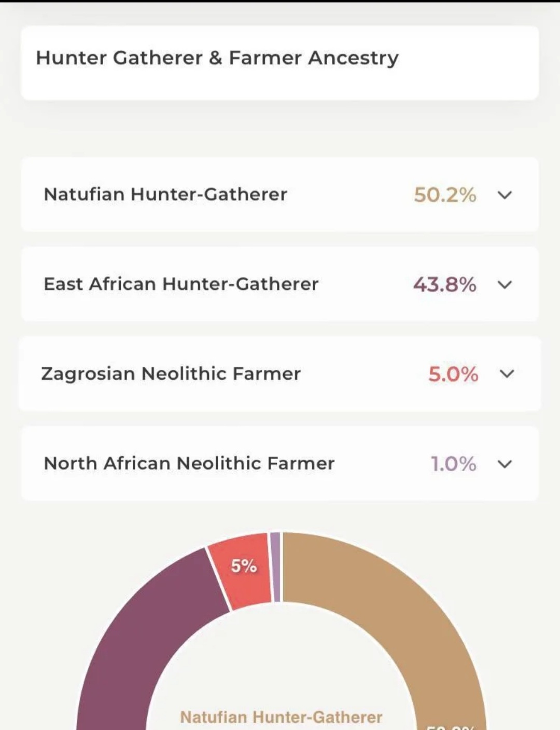Image resolution: width=560 pixels, height=730 pixels.
Task: Open the North African Neolithic Farmer row label
Action: pyautogui.click(x=189, y=463)
